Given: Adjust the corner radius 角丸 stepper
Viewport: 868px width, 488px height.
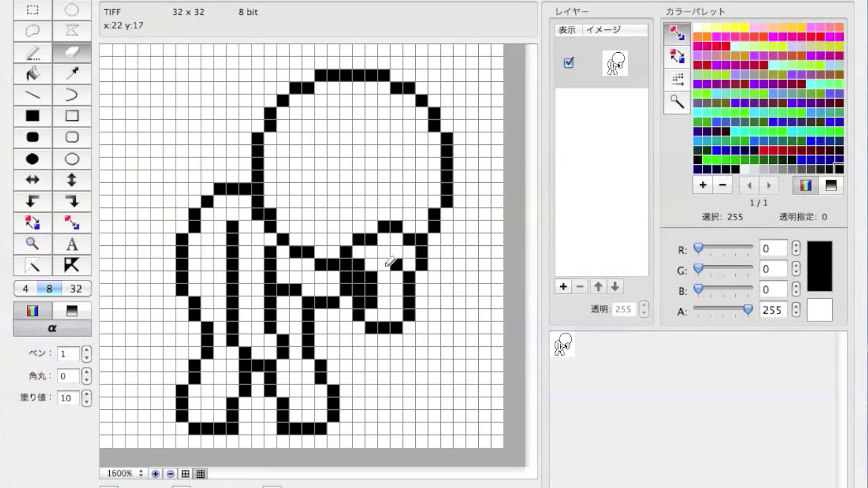Looking at the screenshot, I should tap(86, 376).
